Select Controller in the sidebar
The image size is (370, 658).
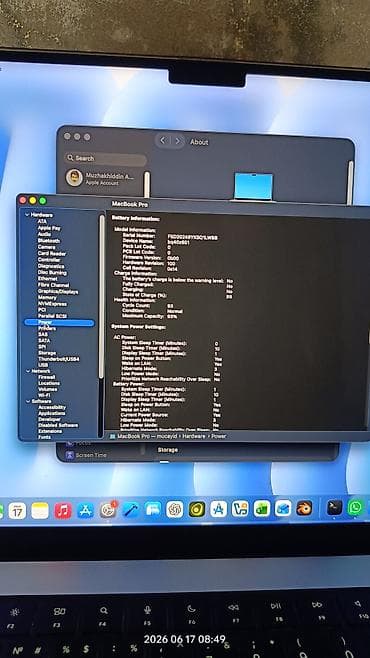tap(49, 260)
